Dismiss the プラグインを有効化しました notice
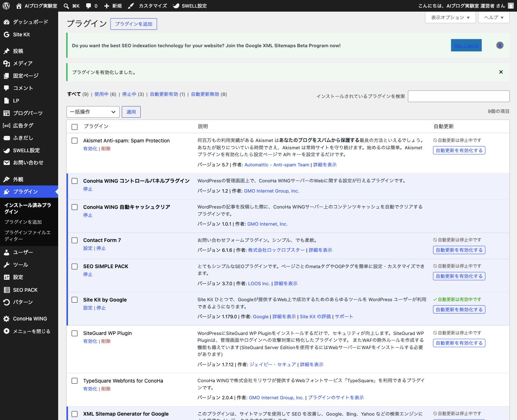 [x=501, y=72]
